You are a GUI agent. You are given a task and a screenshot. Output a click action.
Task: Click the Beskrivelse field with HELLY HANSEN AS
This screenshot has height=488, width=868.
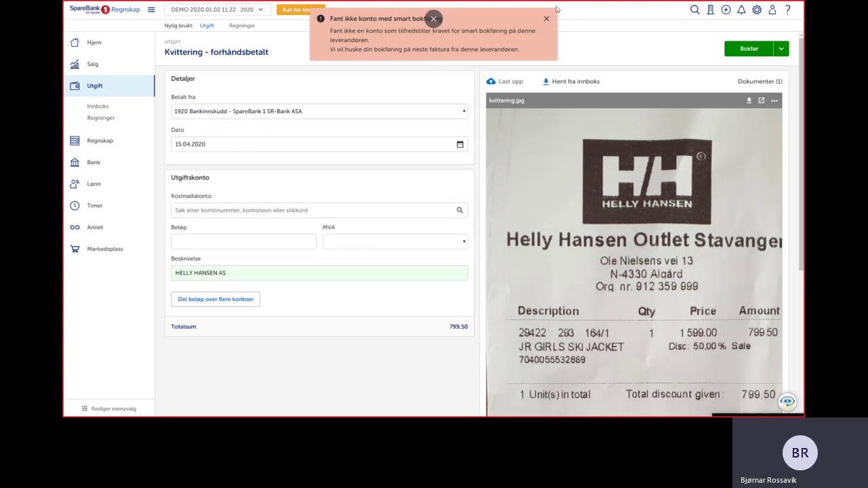(319, 272)
